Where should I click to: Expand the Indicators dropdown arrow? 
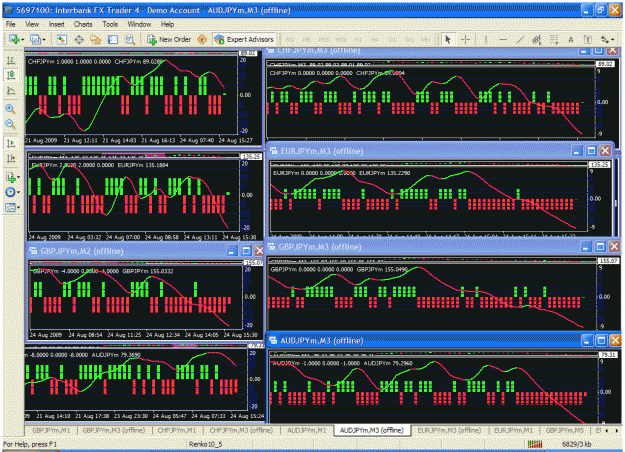[x=18, y=177]
